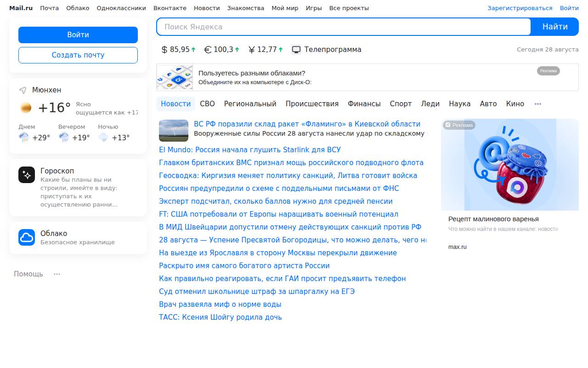Expand three dots menu next to Помощь
This screenshot has width=588, height=368.
click(57, 274)
